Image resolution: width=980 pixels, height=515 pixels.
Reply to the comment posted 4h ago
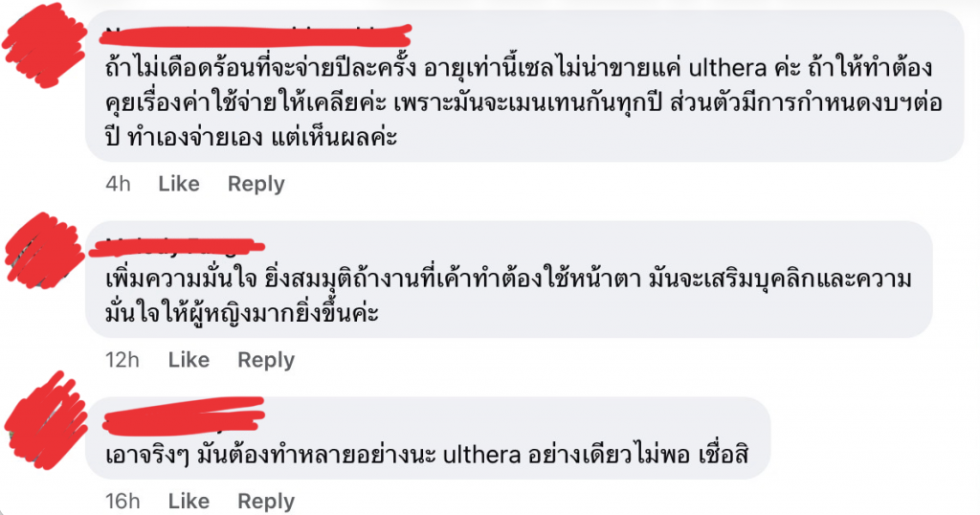pyautogui.click(x=256, y=184)
